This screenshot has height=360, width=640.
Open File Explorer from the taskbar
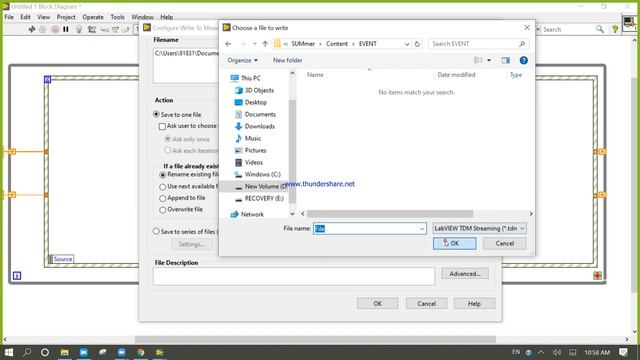click(64, 352)
